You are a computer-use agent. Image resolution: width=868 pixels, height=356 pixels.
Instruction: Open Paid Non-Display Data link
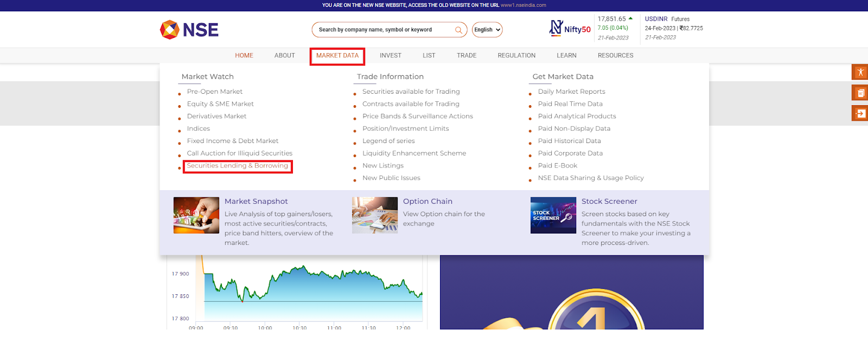[x=575, y=129]
